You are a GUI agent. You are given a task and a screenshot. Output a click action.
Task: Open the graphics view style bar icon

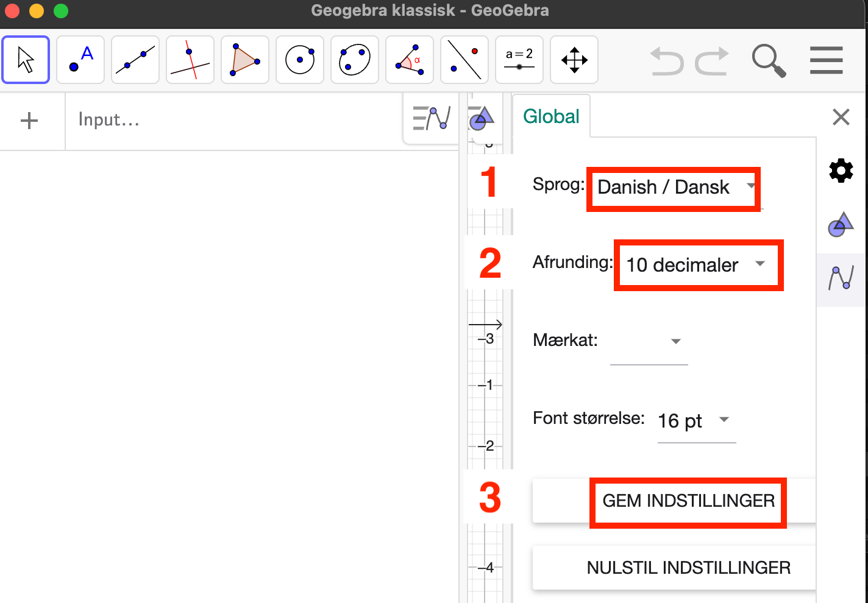click(481, 118)
